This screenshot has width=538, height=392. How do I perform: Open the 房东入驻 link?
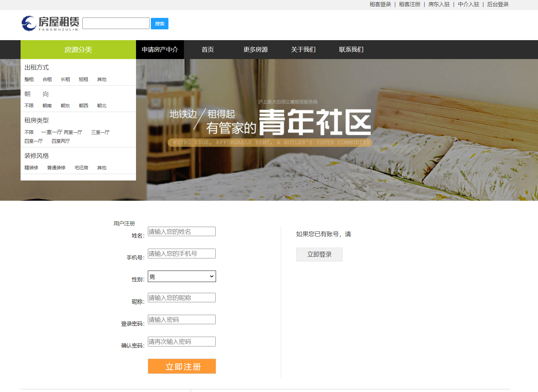(x=439, y=4)
